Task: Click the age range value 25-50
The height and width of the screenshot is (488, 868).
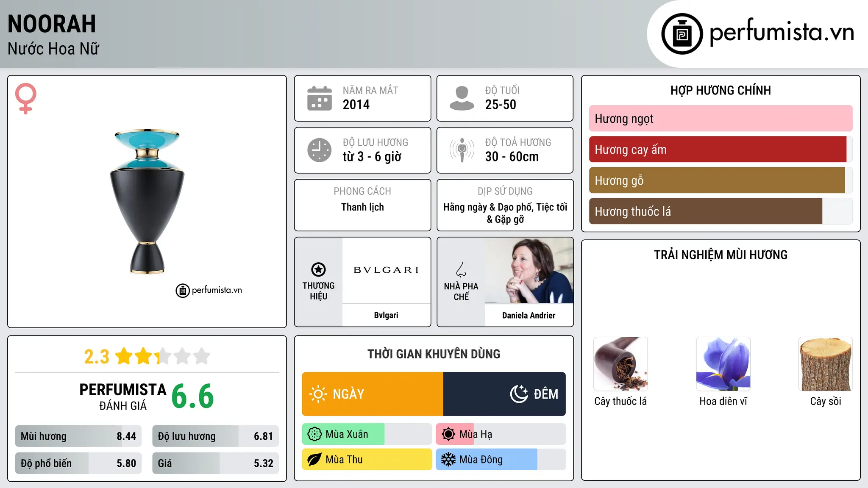Action: (501, 105)
